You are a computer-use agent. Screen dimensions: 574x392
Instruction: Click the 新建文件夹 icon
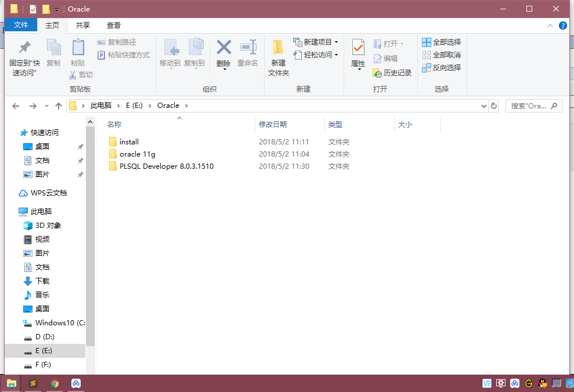pyautogui.click(x=278, y=48)
